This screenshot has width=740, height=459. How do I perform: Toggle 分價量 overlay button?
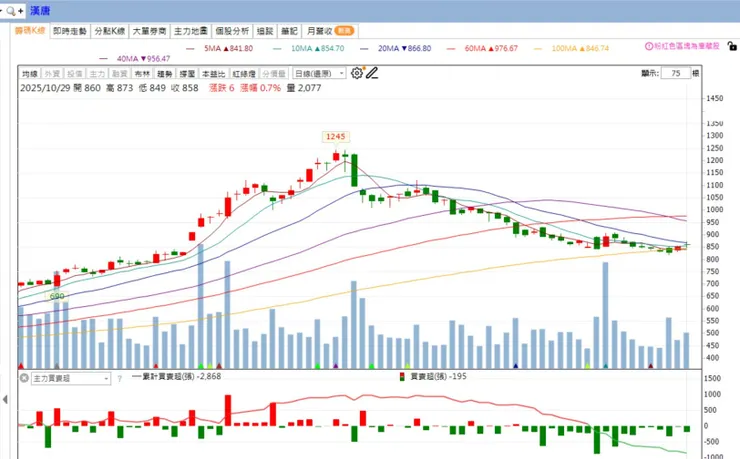click(x=274, y=74)
